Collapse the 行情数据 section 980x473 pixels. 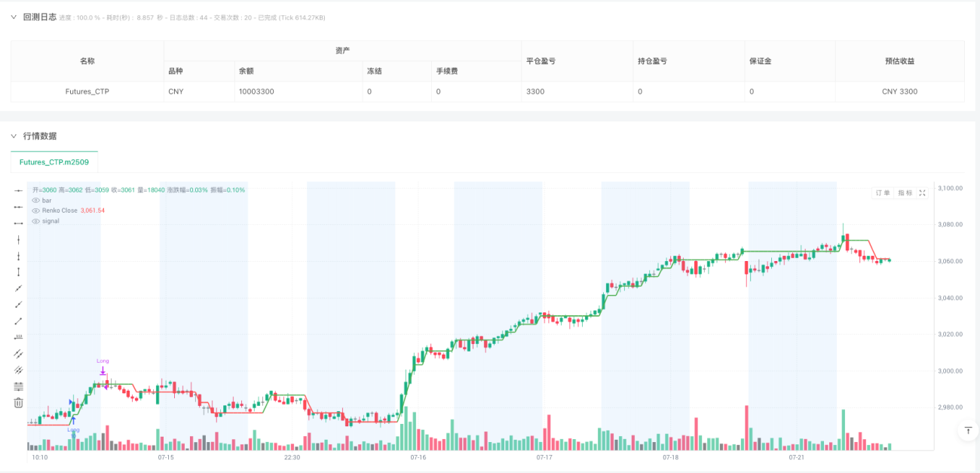pos(13,136)
